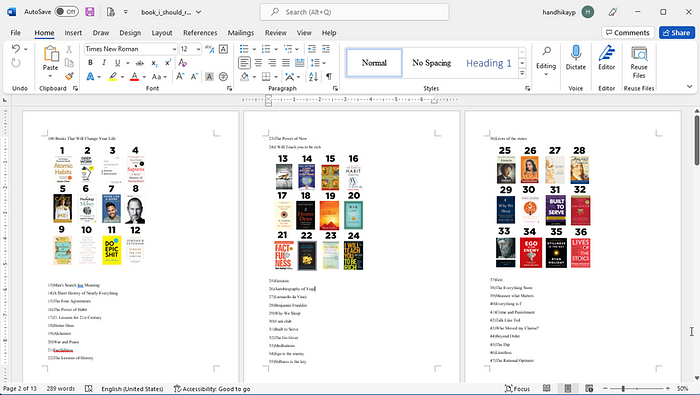Viewport: 700px width, 395px height.
Task: Toggle Underline formatting
Action: [x=117, y=63]
